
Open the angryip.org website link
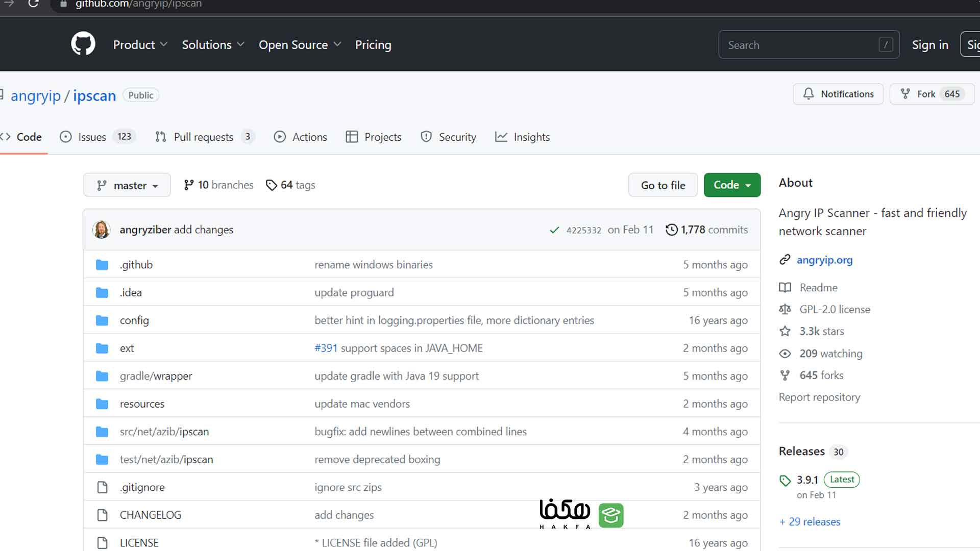coord(825,260)
